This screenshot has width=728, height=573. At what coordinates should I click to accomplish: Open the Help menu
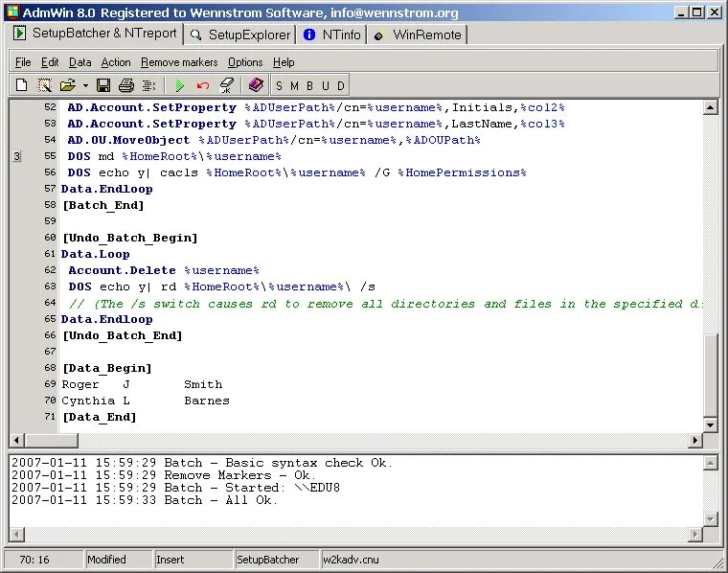point(284,62)
